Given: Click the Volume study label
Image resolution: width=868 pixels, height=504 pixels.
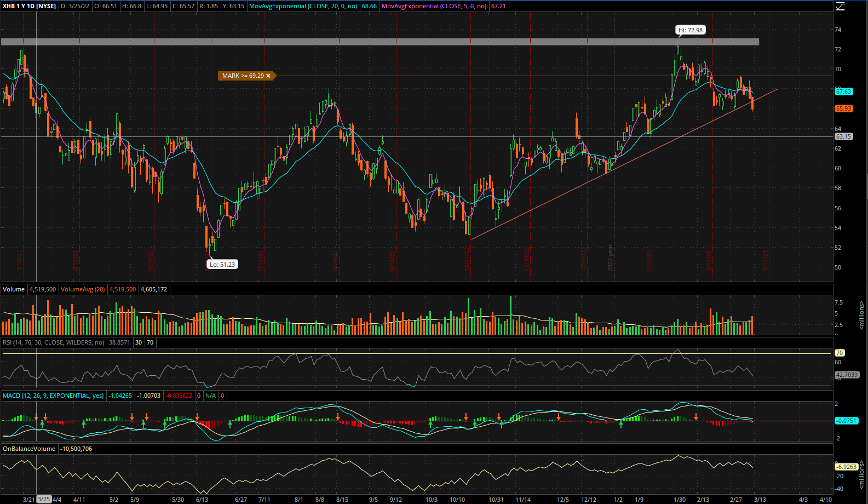Looking at the screenshot, I should [x=14, y=289].
